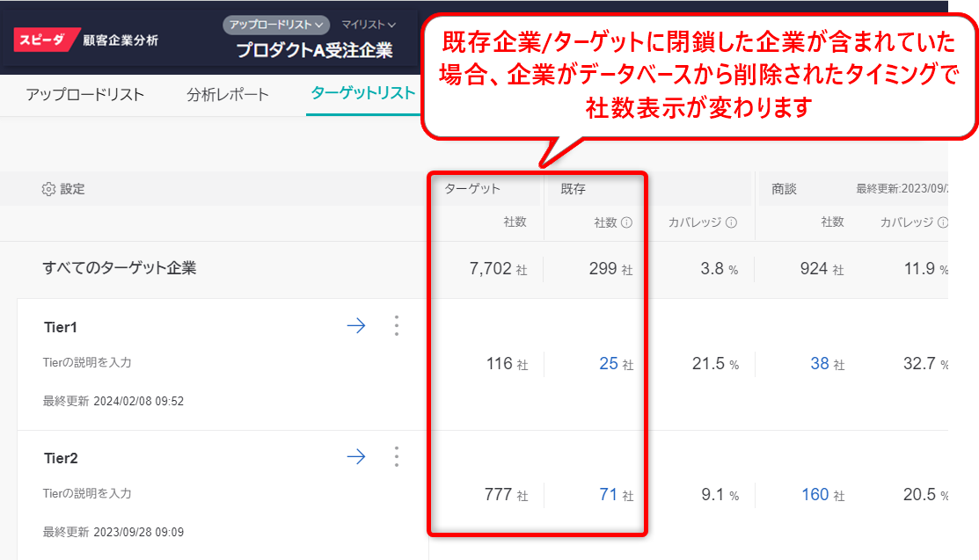
Task: Open Tier2 existing count 71 link
Action: coord(609,495)
